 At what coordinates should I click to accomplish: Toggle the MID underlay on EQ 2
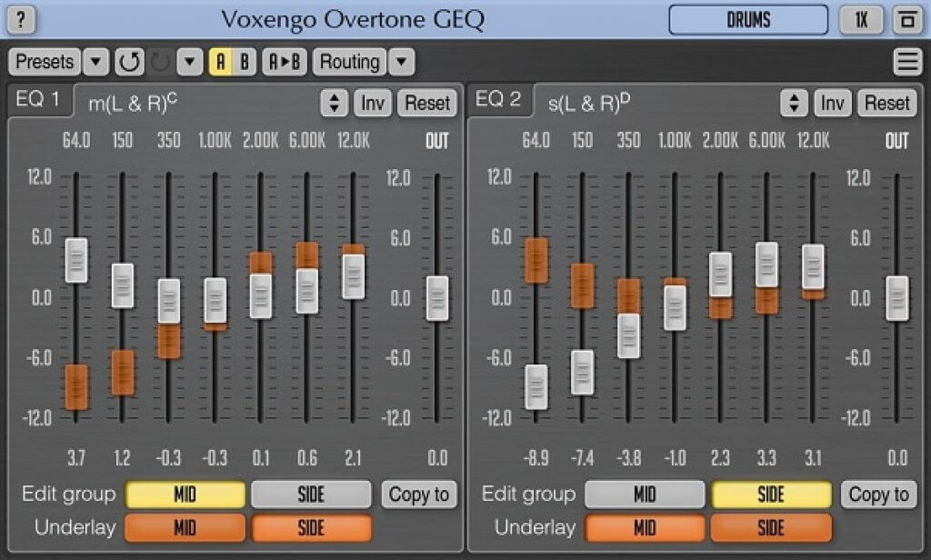[x=645, y=527]
